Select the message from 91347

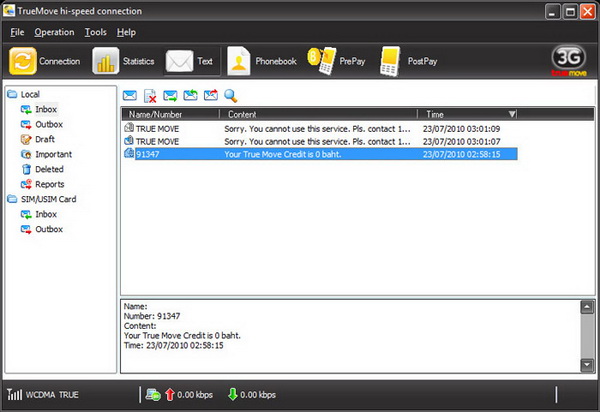[320, 154]
